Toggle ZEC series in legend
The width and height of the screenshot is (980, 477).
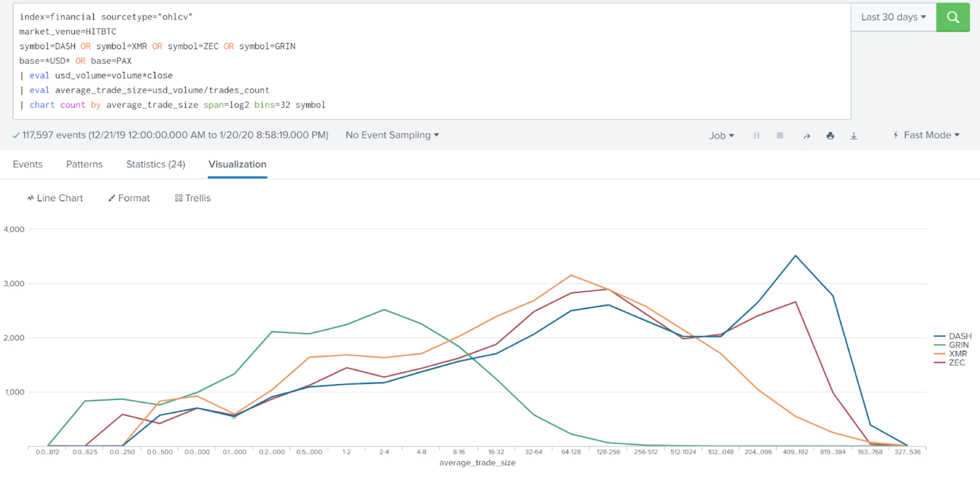(950, 362)
